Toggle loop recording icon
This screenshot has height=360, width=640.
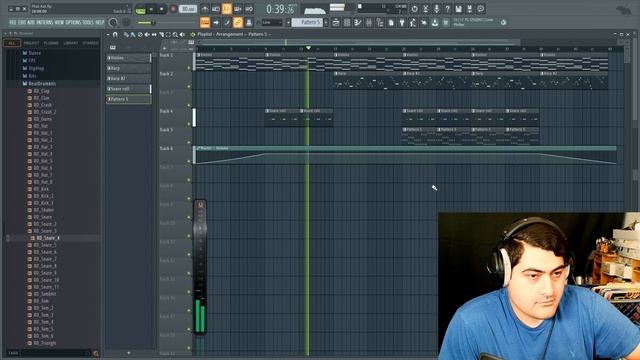[249, 9]
